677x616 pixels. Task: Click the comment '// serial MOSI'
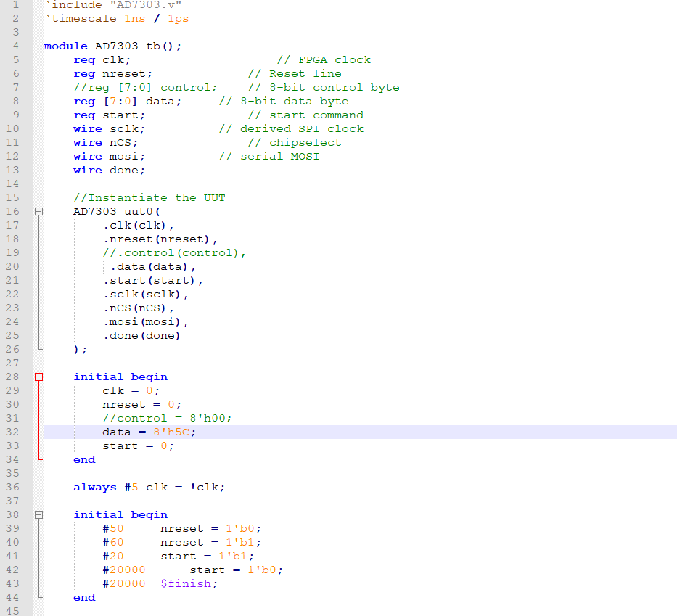269,157
